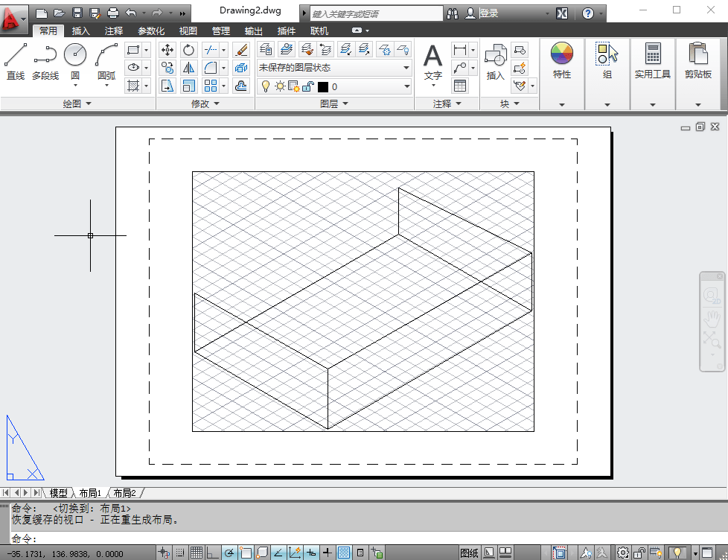Open the layer state dropdown 未保存的图层状态
The image size is (728, 560).
[333, 68]
